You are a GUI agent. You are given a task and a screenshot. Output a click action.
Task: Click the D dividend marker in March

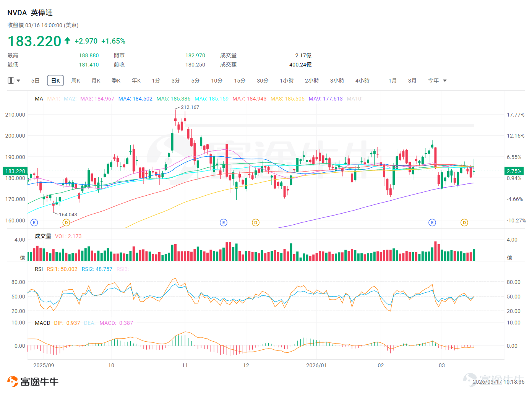(464, 222)
